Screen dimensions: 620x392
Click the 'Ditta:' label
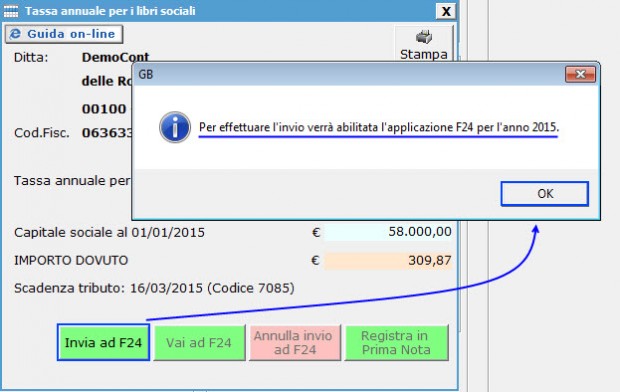pos(31,58)
